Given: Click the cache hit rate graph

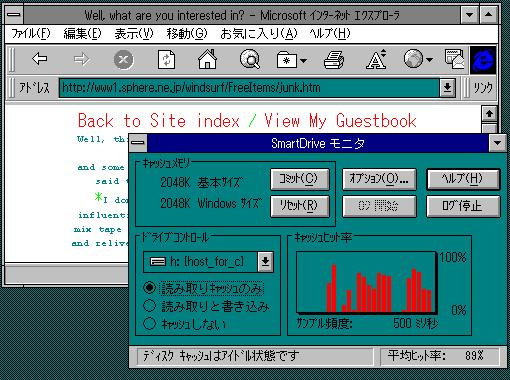Looking at the screenshot, I should tap(366, 283).
